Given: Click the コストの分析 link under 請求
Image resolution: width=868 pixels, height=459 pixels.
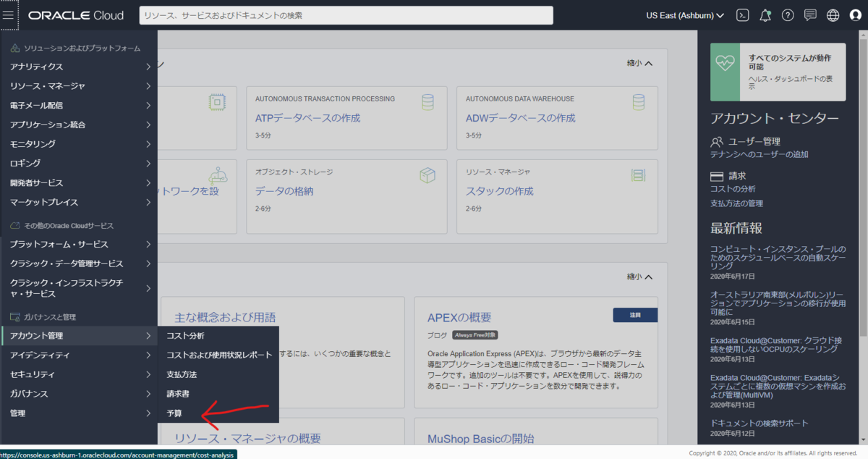Looking at the screenshot, I should (733, 189).
